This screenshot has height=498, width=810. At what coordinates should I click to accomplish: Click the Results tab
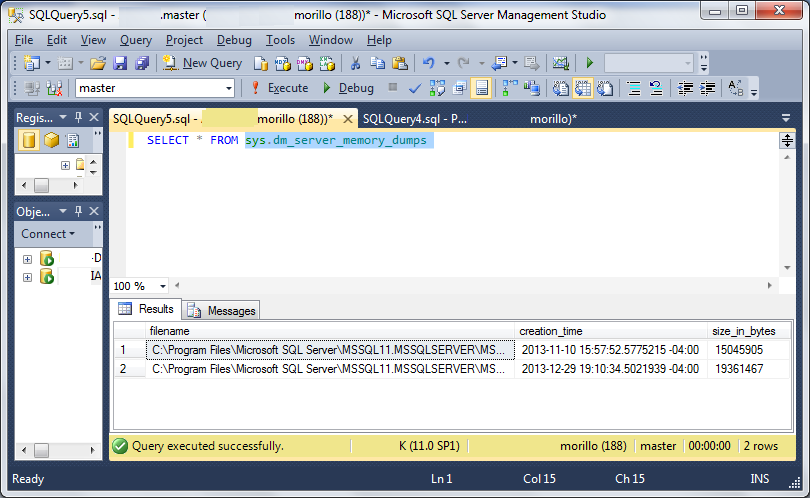click(x=146, y=309)
